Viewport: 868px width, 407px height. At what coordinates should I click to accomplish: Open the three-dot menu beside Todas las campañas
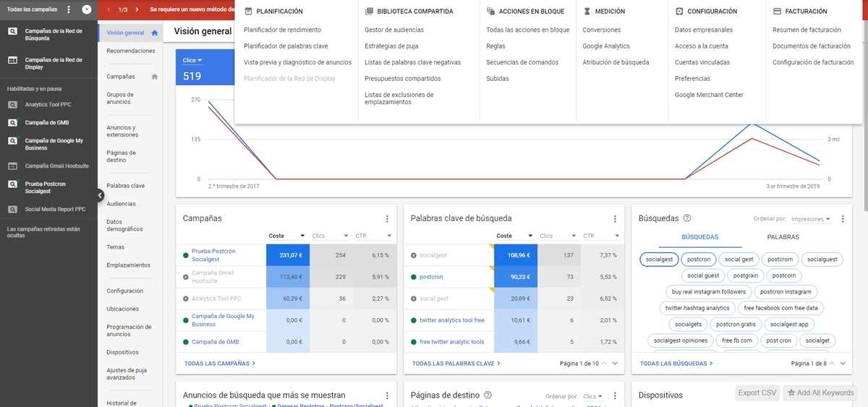coord(69,9)
